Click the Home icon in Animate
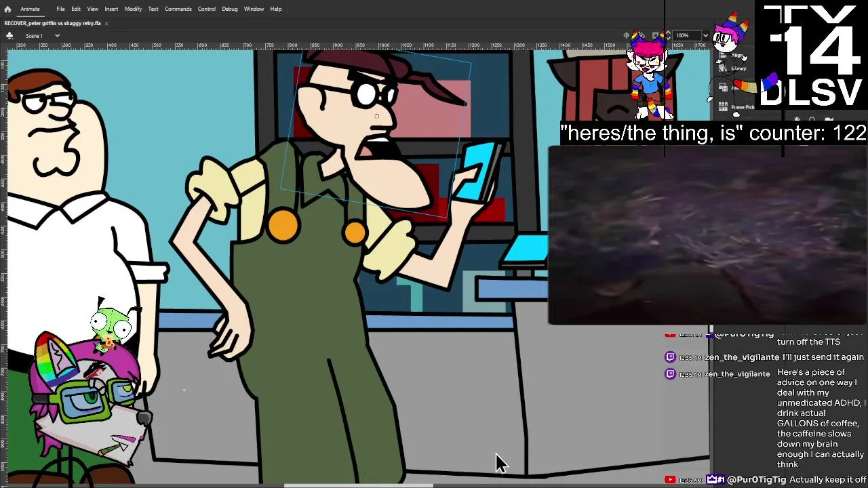Screen dimensions: 868x488 (7, 9)
